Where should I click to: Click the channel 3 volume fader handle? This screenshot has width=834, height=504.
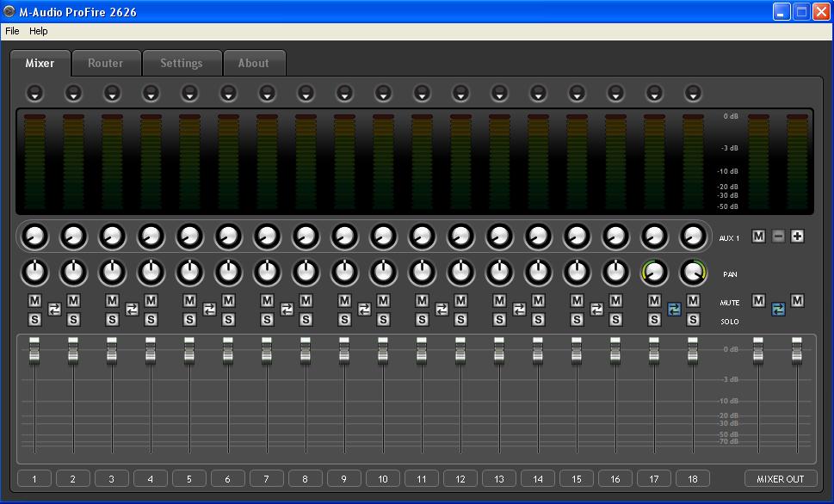[112, 350]
